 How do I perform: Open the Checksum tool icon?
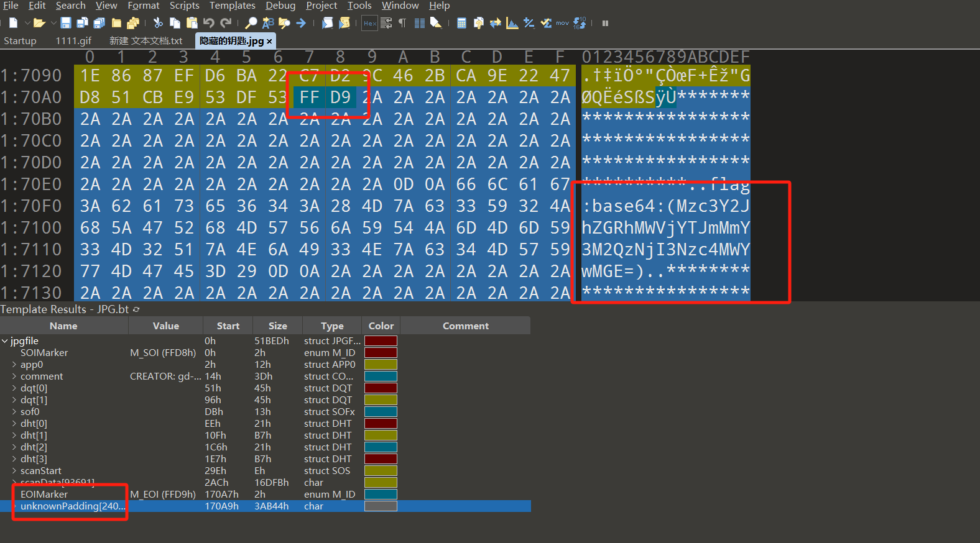(546, 23)
